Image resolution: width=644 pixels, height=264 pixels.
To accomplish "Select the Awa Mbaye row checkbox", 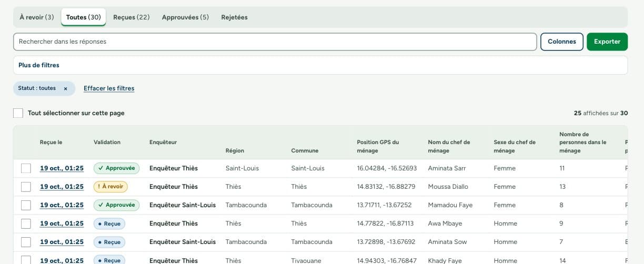I will pos(26,224).
